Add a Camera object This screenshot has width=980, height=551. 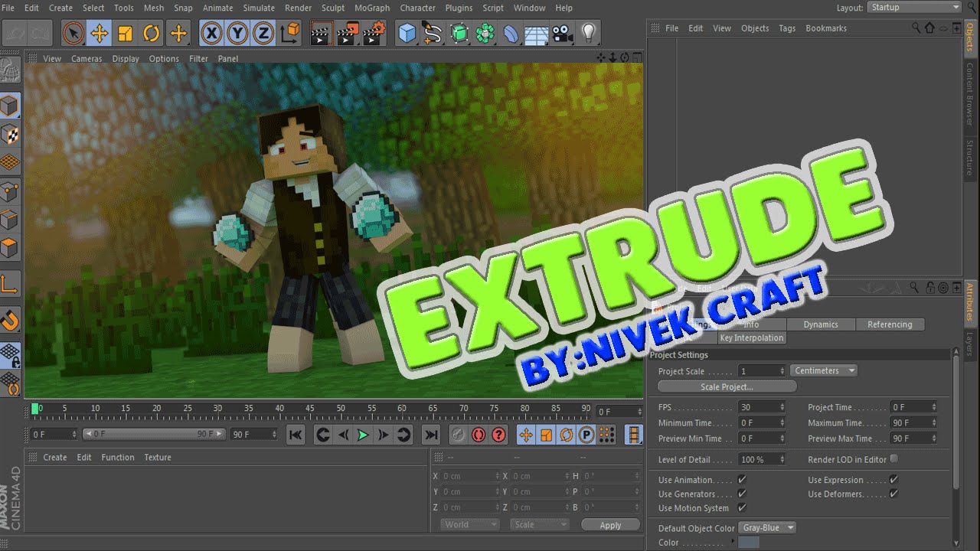pos(563,33)
